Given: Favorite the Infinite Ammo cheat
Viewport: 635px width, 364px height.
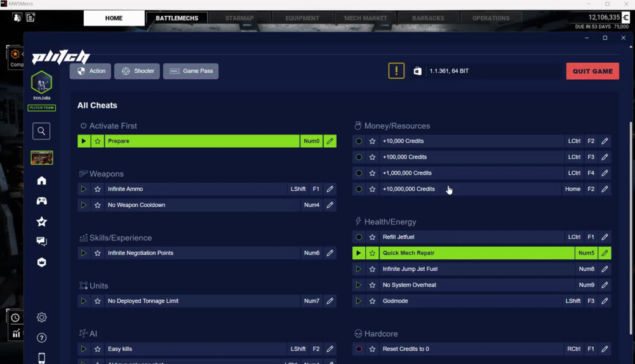Looking at the screenshot, I should pos(98,189).
